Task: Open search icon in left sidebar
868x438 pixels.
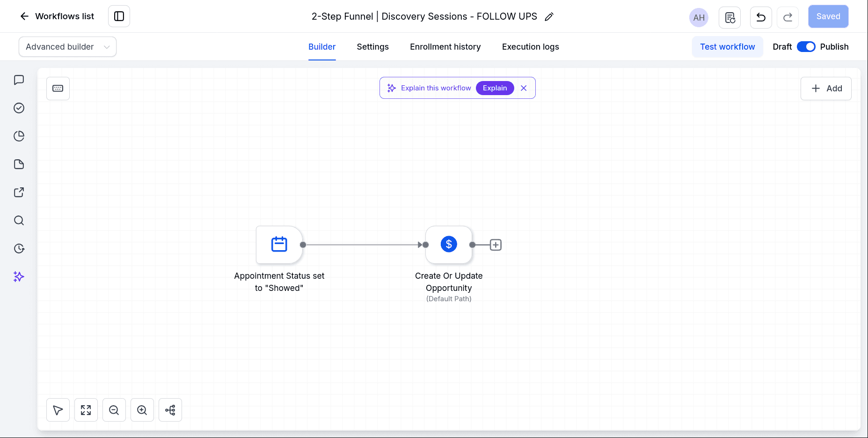Action: tap(19, 221)
